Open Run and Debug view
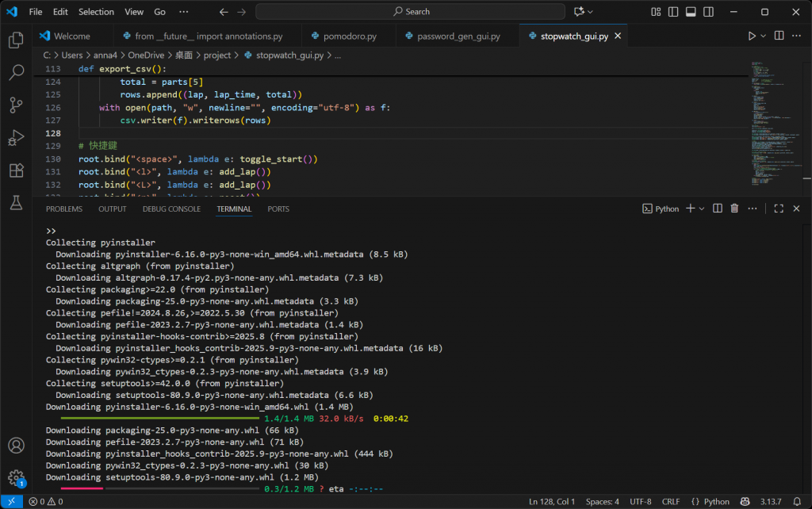 coord(16,138)
